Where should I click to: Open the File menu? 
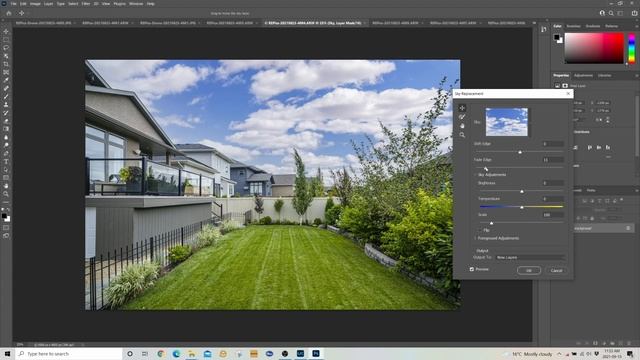pyautogui.click(x=13, y=4)
